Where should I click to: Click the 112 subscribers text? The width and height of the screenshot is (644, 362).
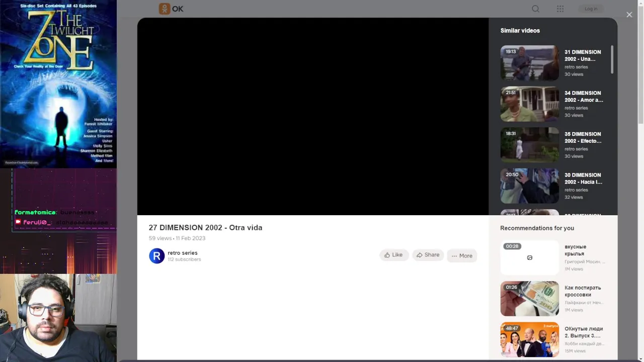click(x=184, y=259)
